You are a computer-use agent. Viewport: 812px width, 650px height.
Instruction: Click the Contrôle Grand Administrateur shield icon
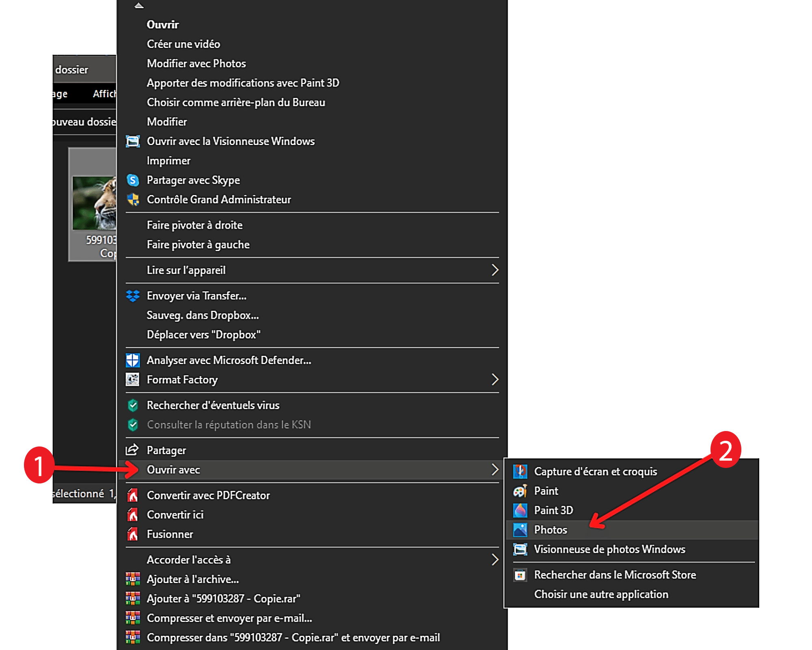[x=133, y=199]
